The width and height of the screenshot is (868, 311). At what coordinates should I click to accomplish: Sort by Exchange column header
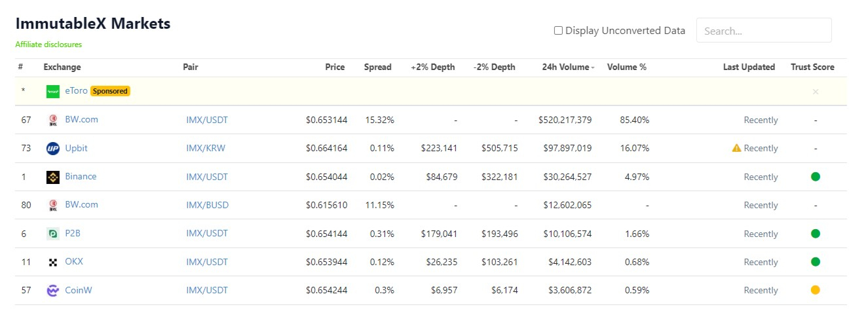coord(62,67)
